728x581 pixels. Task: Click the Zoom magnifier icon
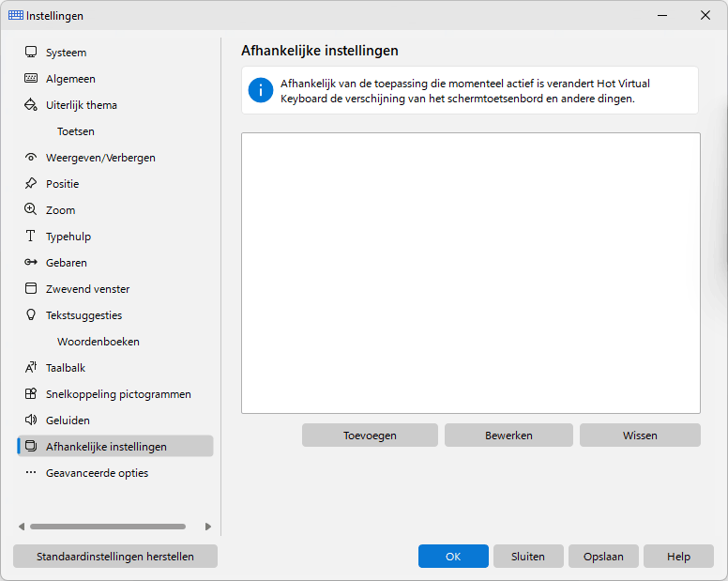31,209
